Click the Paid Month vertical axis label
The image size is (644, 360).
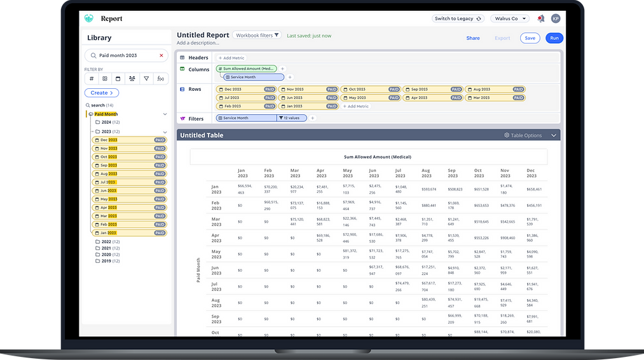[198, 270]
